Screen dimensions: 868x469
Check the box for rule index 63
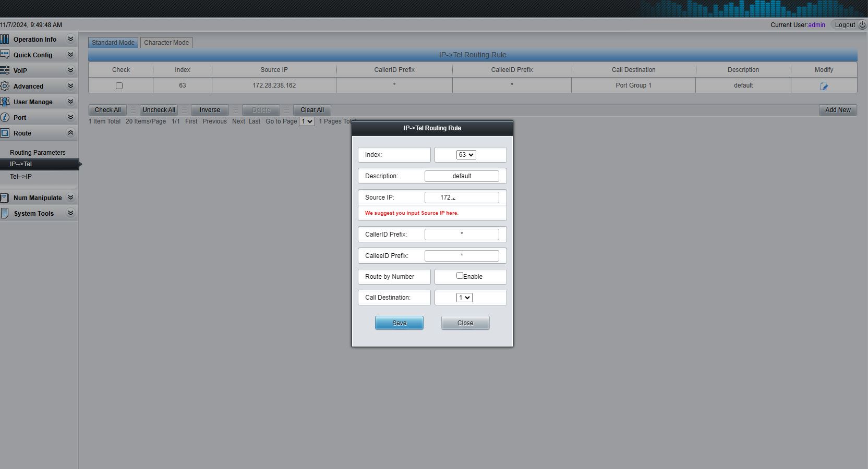119,85
